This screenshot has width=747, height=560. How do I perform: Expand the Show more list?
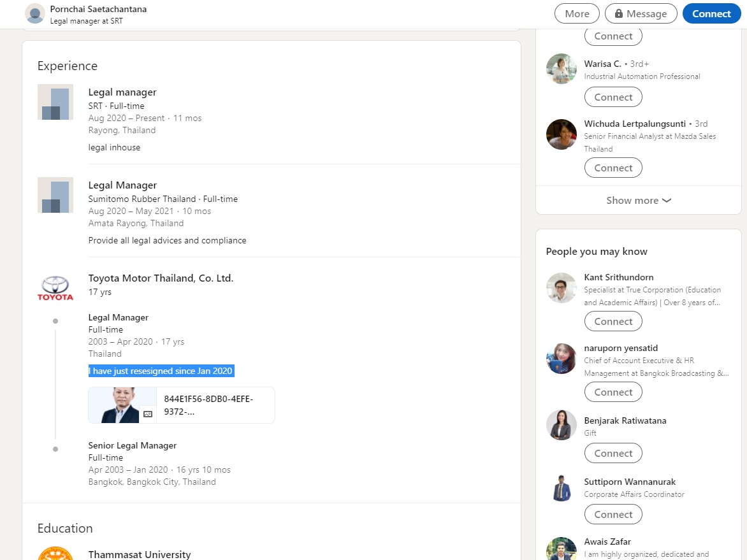pyautogui.click(x=638, y=200)
